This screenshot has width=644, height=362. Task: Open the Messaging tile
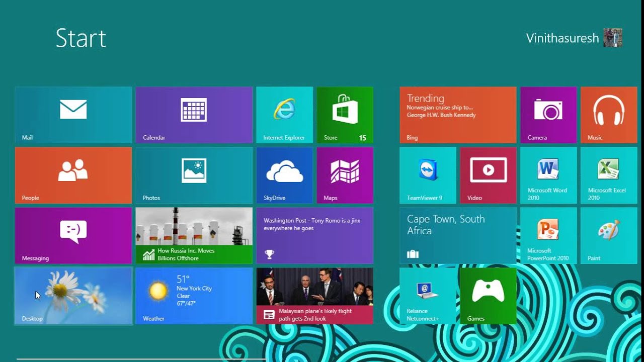coord(73,236)
